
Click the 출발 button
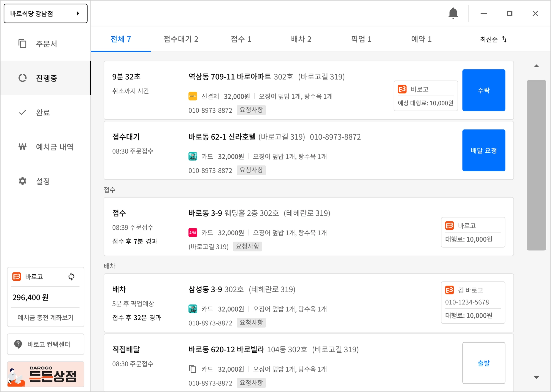click(x=484, y=363)
